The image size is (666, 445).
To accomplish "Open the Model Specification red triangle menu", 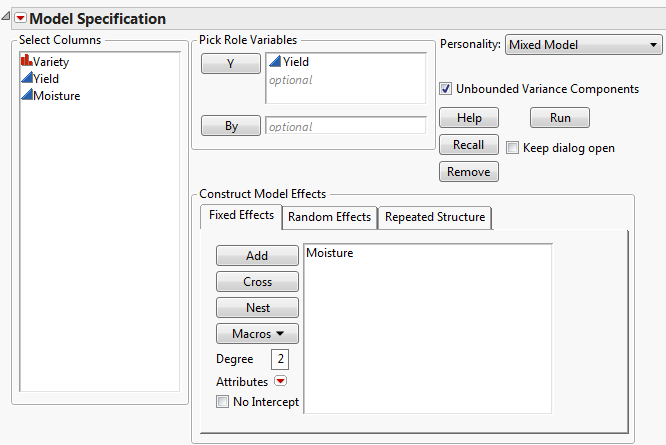I will tap(20, 19).
